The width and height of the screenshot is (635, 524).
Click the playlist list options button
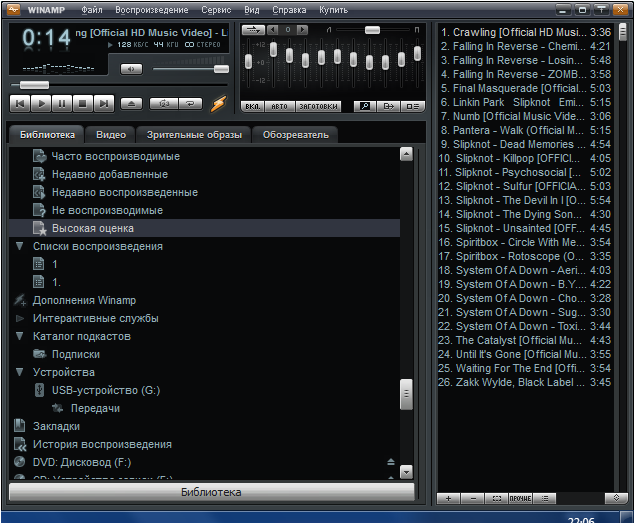pos(545,498)
